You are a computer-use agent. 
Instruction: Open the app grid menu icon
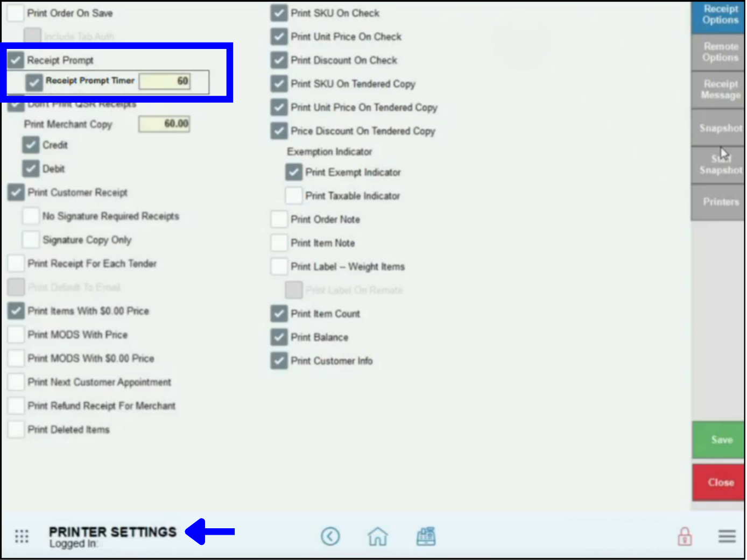click(22, 536)
